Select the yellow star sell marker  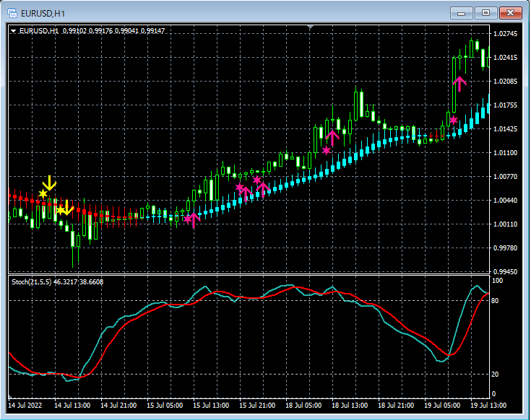coord(43,193)
